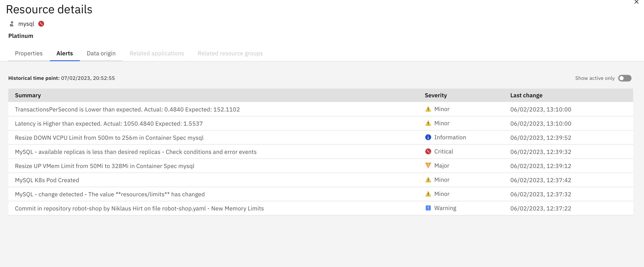This screenshot has width=644, height=267.
Task: Select the TransactionsPerSecond is Lower than expected alert
Action: coord(127,110)
